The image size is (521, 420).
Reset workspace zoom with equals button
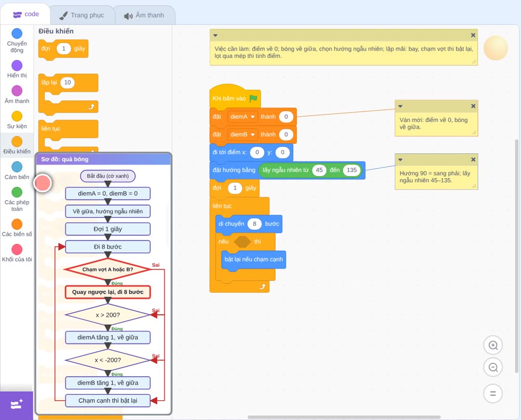tap(493, 393)
